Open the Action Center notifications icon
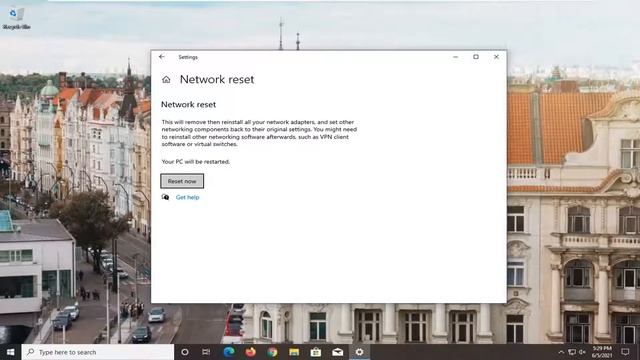Image resolution: width=640 pixels, height=360 pixels. (x=625, y=352)
